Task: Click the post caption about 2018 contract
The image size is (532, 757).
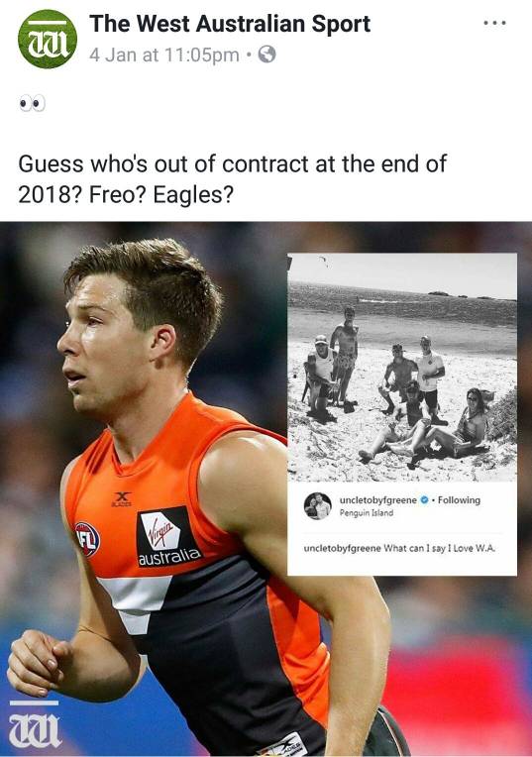Action: click(x=232, y=179)
